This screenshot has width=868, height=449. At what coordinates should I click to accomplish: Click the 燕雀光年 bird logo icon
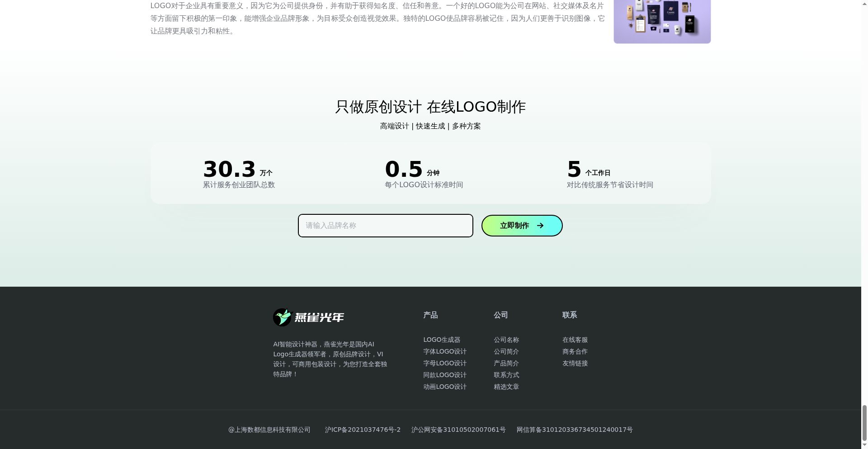pyautogui.click(x=283, y=317)
